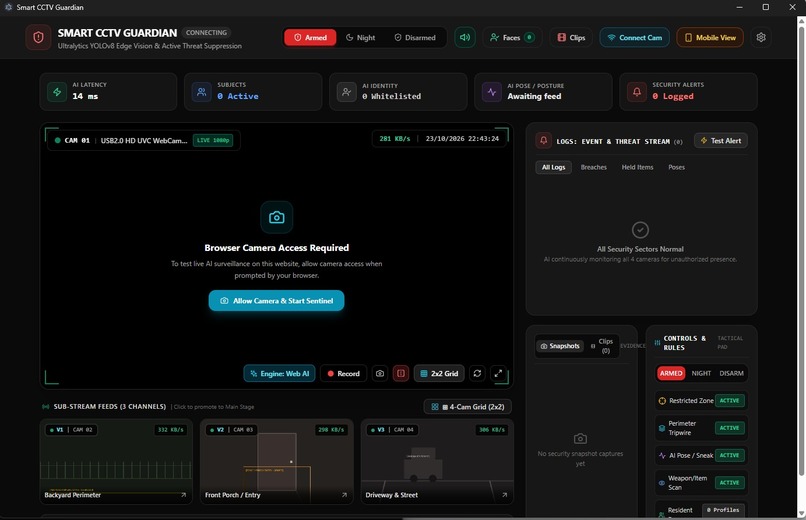Click the Engine: Web AI button
This screenshot has height=520, width=806.
pyautogui.click(x=279, y=374)
